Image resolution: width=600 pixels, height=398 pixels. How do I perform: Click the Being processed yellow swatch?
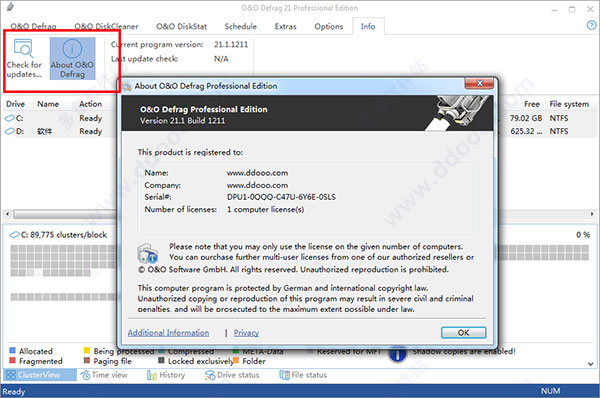coord(87,350)
